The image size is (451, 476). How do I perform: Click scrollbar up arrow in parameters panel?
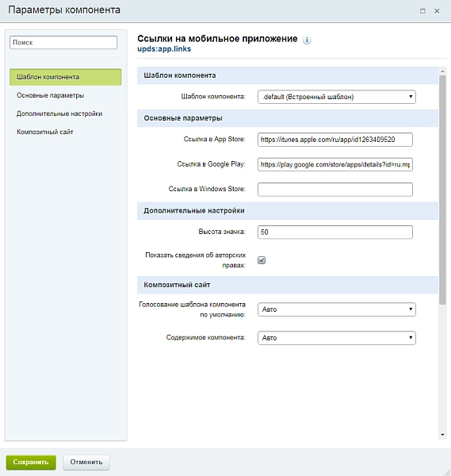(x=442, y=71)
